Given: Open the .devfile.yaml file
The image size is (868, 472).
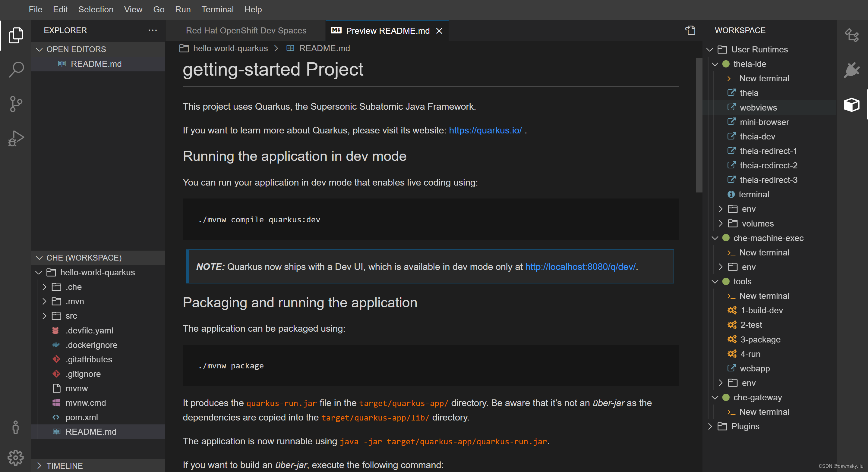Looking at the screenshot, I should (89, 330).
